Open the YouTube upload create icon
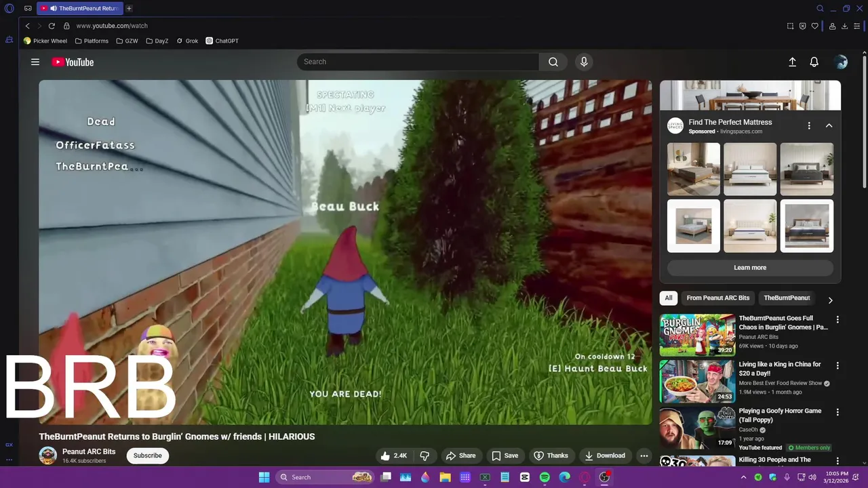 (792, 62)
